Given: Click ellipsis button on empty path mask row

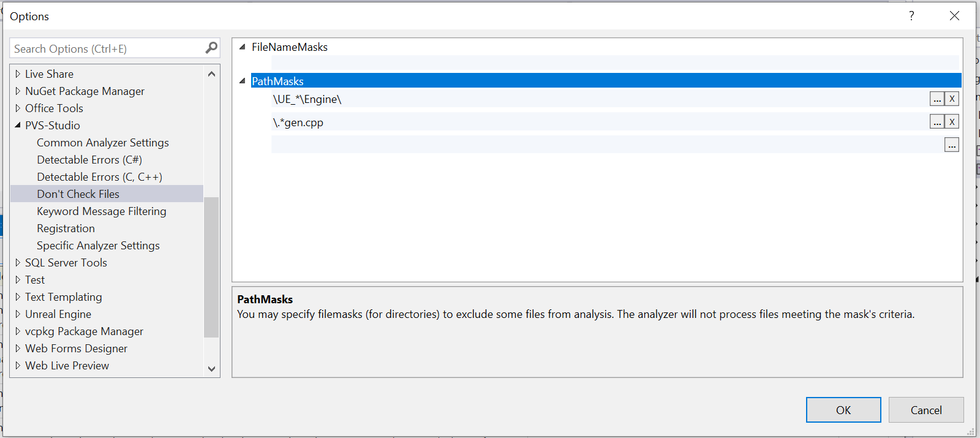Looking at the screenshot, I should pos(951,145).
